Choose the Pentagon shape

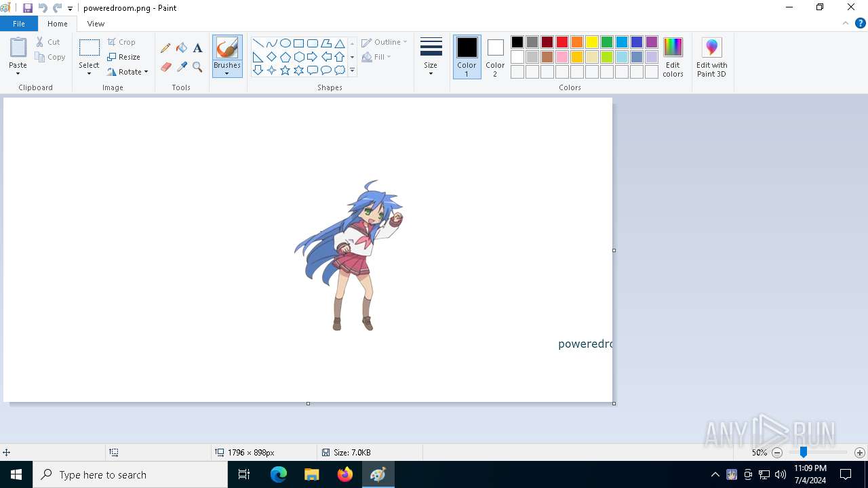pos(285,57)
